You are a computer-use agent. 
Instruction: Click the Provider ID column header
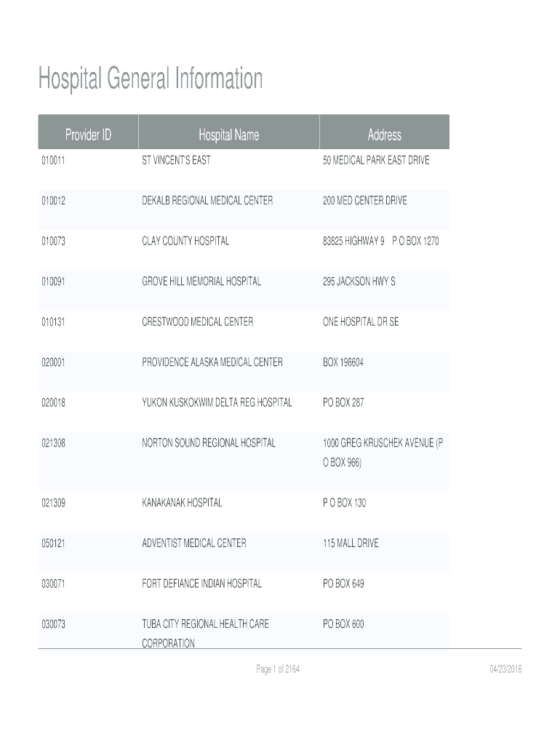(88, 135)
